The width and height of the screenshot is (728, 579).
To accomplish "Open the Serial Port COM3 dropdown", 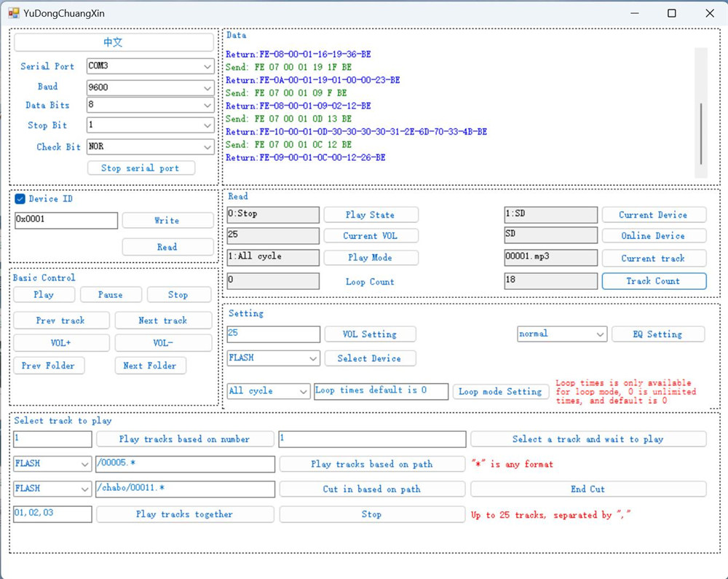I will (150, 66).
